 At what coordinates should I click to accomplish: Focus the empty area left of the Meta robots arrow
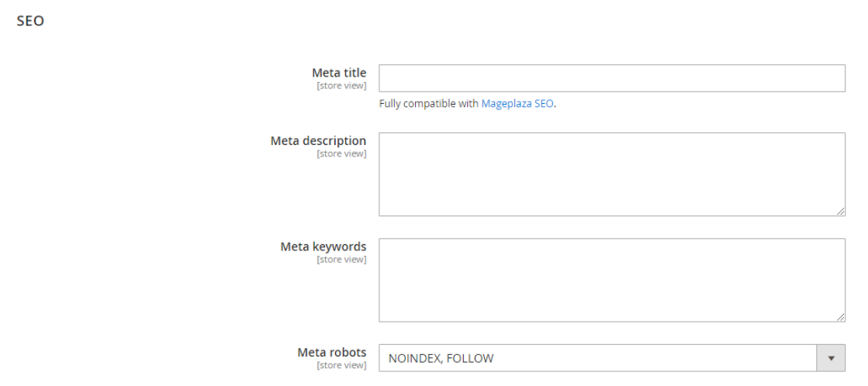tap(659, 358)
